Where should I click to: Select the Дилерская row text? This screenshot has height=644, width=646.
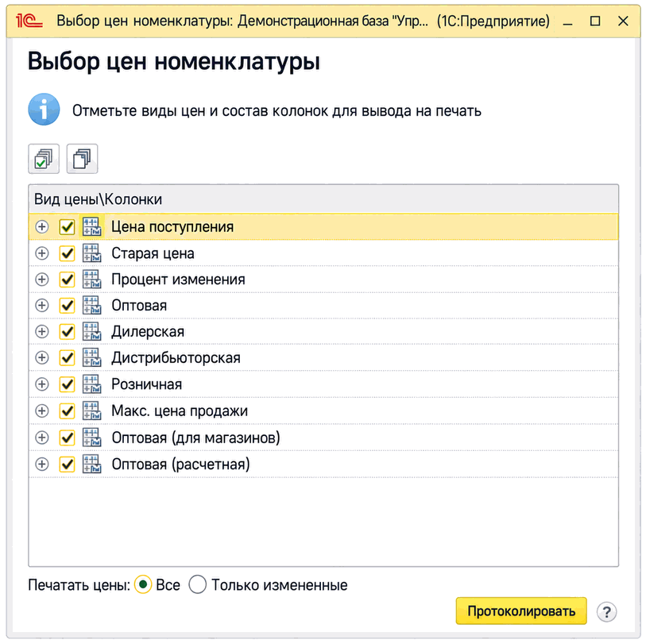(x=148, y=331)
